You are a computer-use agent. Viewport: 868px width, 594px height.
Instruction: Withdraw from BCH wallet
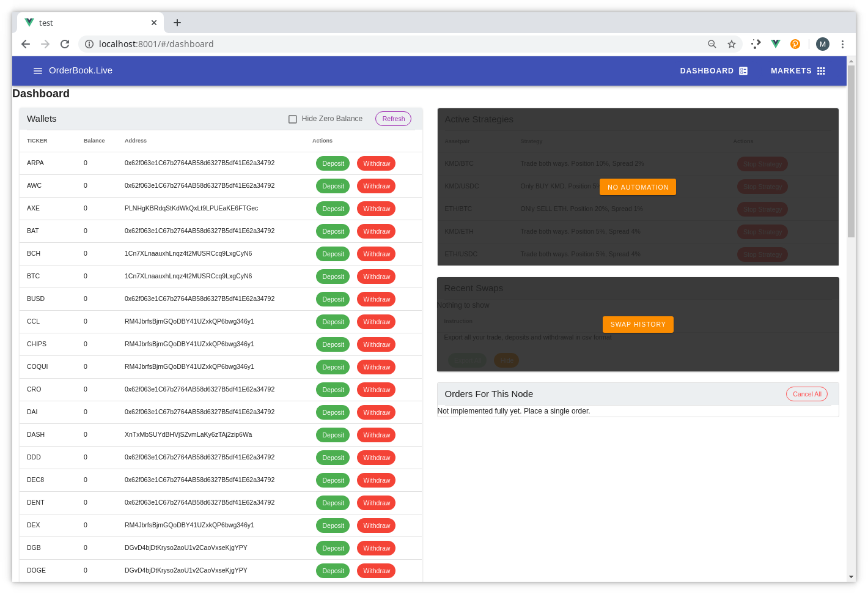[377, 254]
